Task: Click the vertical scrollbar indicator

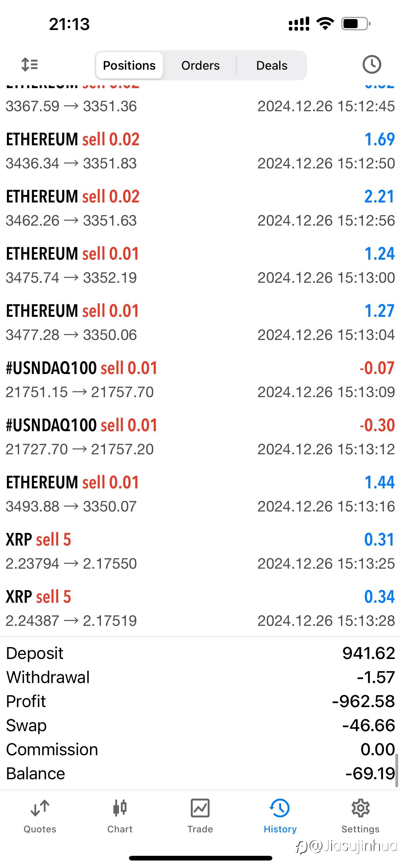Action: (398, 771)
